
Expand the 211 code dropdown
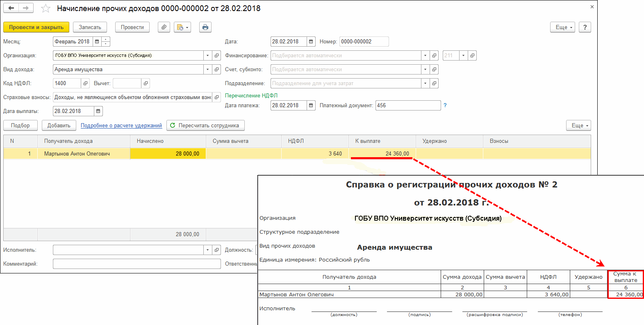463,55
